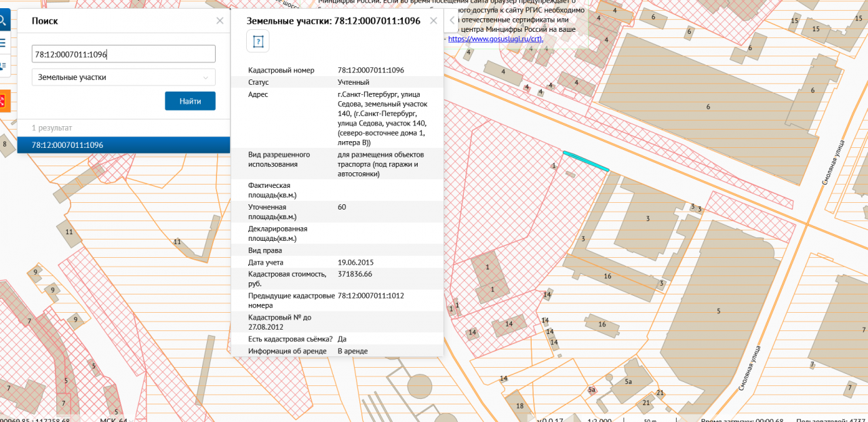Image resolution: width=868 pixels, height=422 pixels.
Task: Click the 1:2 000 map scale indicator
Action: (x=599, y=420)
